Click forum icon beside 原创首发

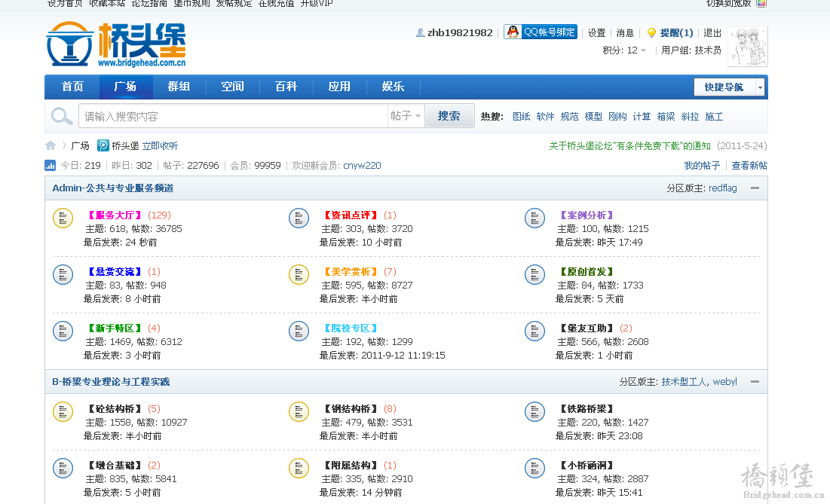click(x=534, y=274)
